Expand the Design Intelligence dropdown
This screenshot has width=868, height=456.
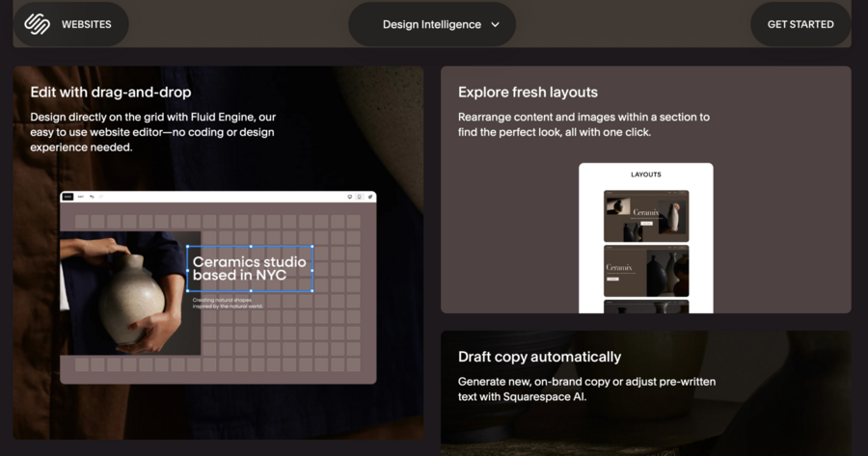click(x=431, y=24)
